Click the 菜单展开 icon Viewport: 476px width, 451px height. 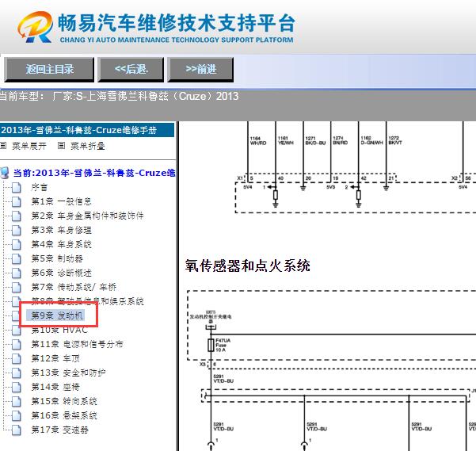3,146
